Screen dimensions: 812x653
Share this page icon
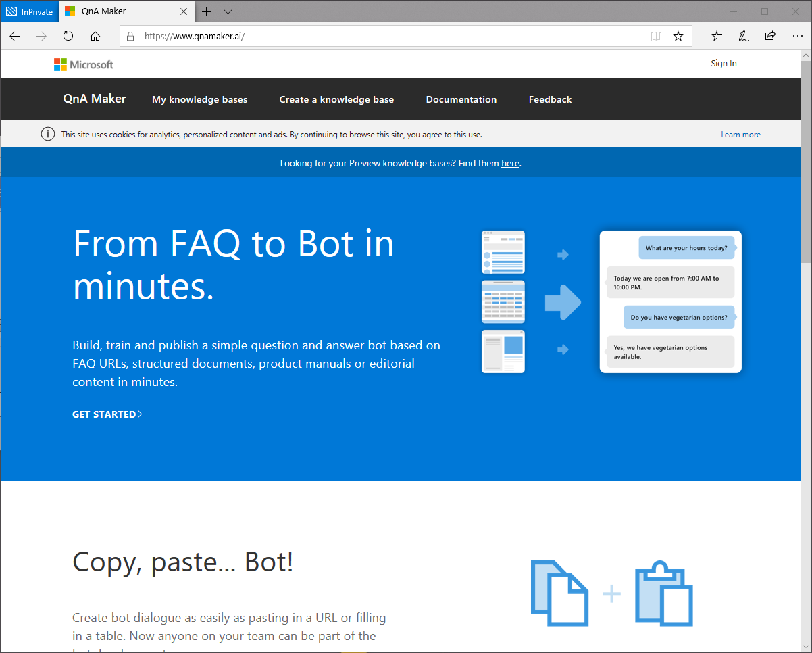tap(770, 37)
